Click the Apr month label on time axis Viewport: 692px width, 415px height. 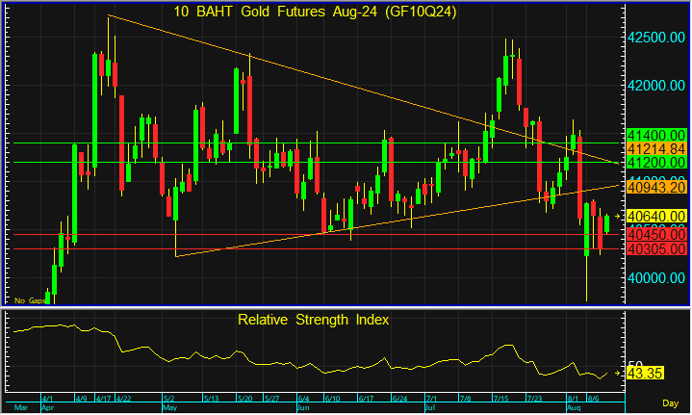(x=47, y=408)
